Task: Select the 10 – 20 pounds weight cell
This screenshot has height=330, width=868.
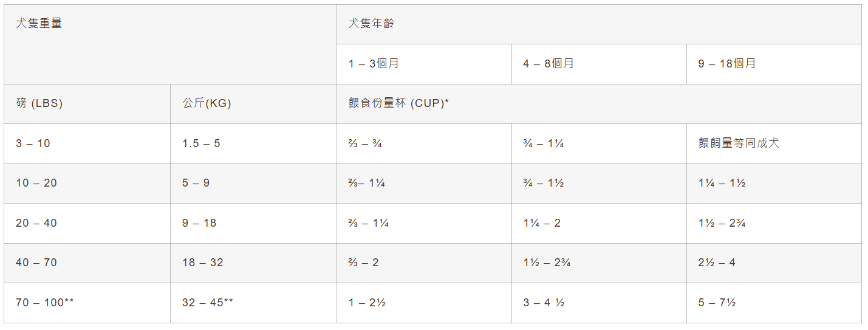Action: [x=36, y=184]
